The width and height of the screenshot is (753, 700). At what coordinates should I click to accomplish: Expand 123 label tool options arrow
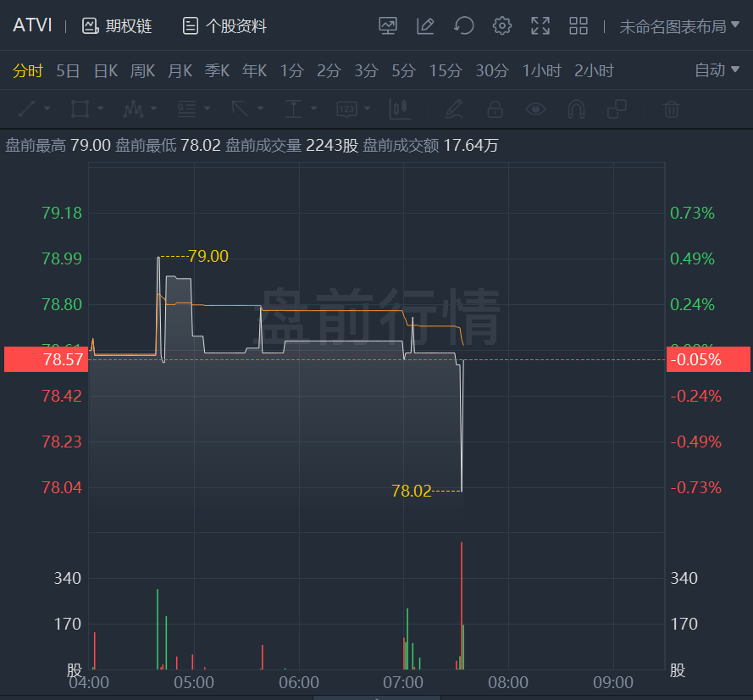(368, 108)
